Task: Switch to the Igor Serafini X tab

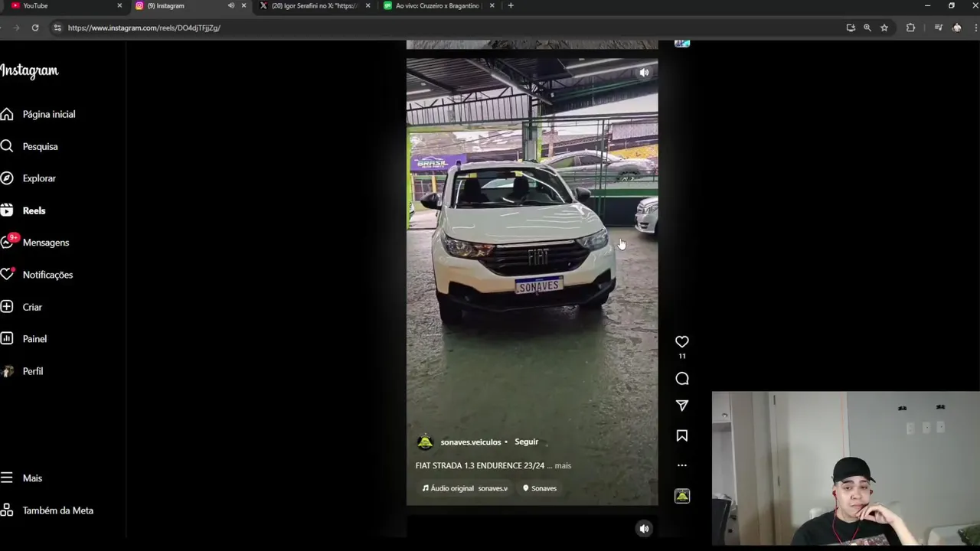Action: pos(315,5)
